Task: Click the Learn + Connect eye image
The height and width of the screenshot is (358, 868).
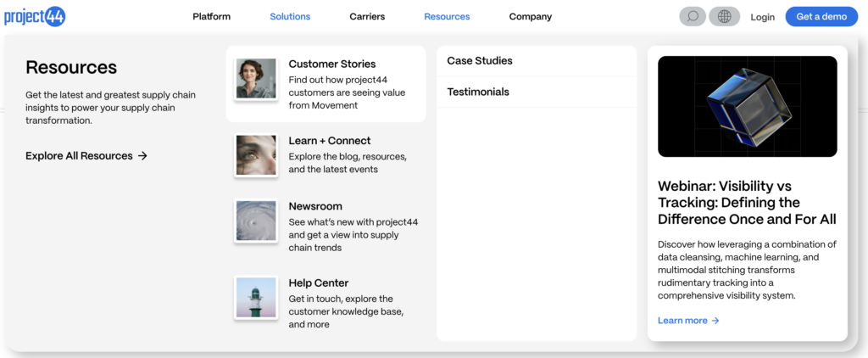Action: [x=256, y=155]
